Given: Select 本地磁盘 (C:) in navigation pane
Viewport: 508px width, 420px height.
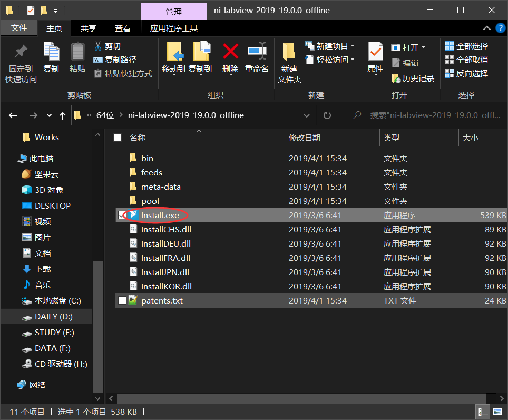Looking at the screenshot, I should point(51,301).
